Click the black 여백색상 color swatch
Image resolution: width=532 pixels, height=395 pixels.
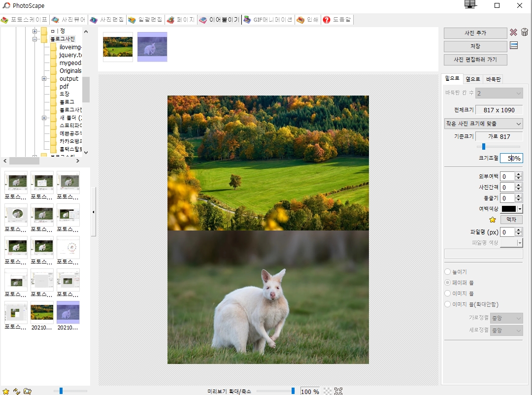(508, 209)
